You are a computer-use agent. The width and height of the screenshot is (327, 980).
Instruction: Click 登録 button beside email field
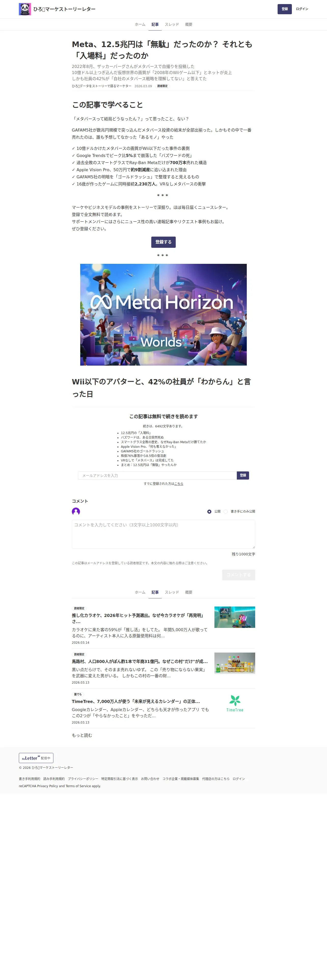tap(243, 475)
